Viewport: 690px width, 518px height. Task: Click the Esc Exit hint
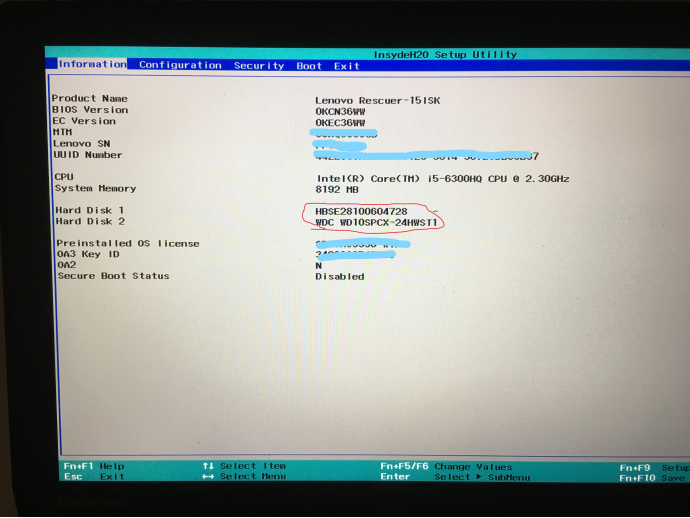(94, 477)
